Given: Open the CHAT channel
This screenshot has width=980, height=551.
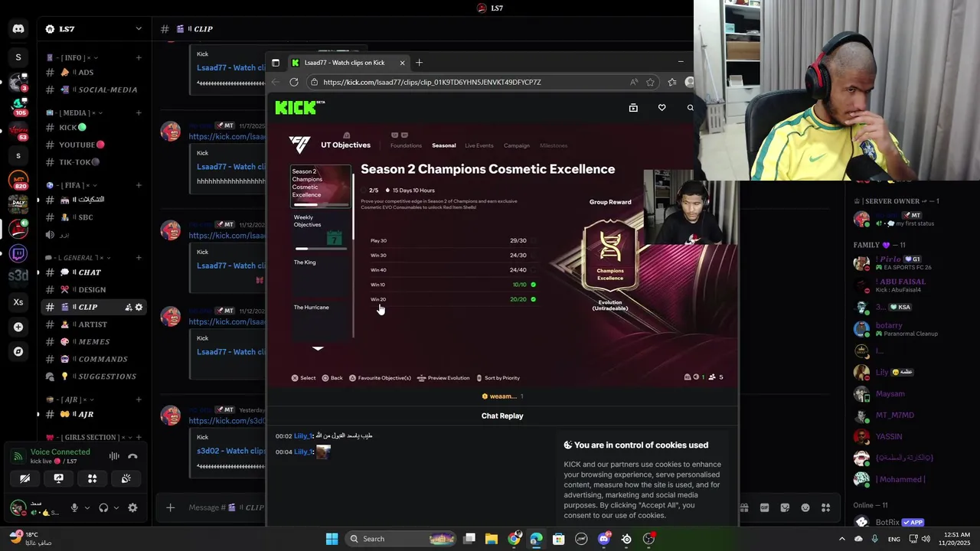Looking at the screenshot, I should (x=93, y=272).
